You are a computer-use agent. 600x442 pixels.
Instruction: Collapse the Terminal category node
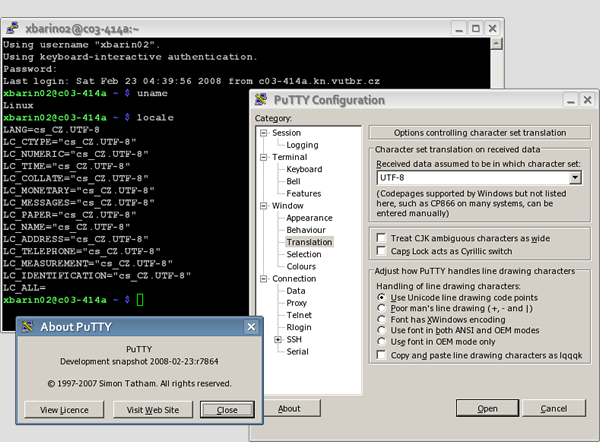click(264, 157)
